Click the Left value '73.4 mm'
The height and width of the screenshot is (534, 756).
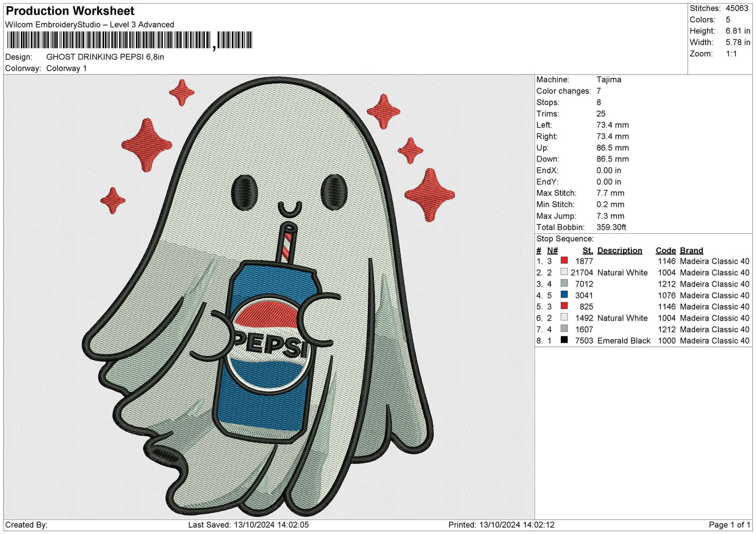613,125
